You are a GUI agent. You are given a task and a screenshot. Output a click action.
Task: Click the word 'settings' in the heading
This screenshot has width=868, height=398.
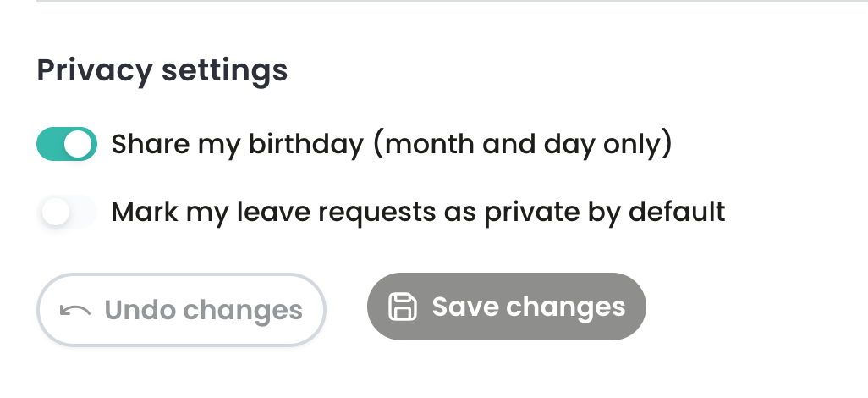click(225, 71)
